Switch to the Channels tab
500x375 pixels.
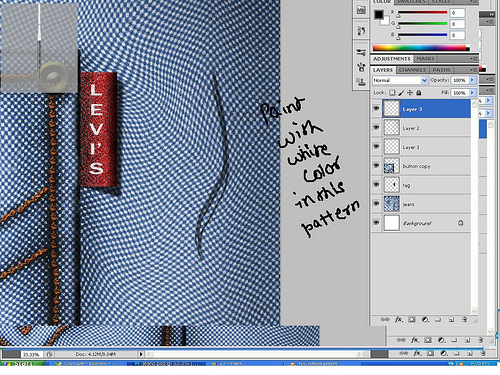click(412, 70)
